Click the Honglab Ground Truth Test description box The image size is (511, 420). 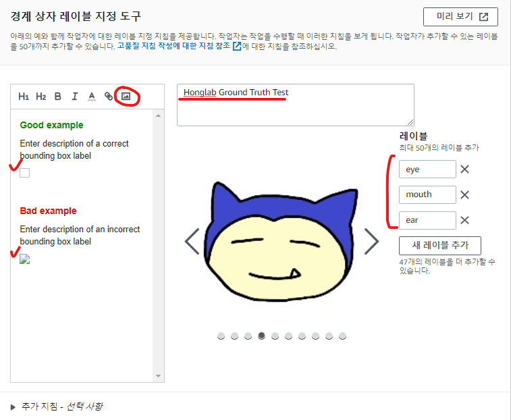pyautogui.click(x=296, y=105)
